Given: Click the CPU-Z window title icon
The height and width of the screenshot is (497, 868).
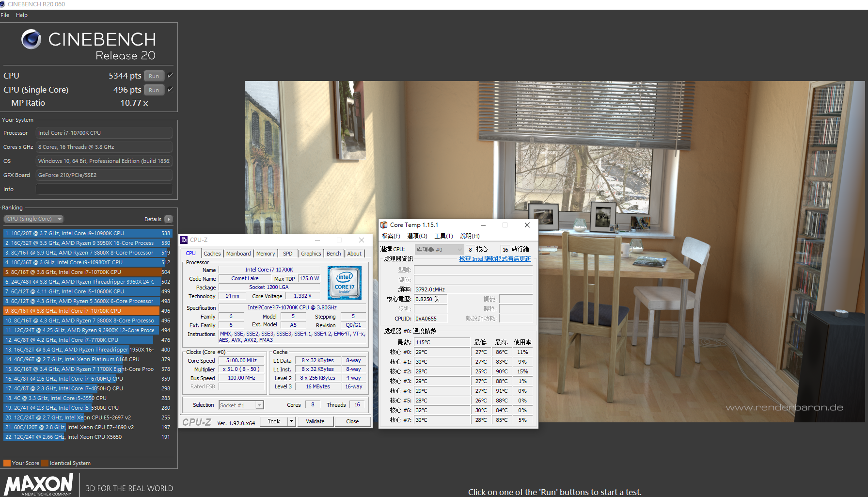Looking at the screenshot, I should [184, 240].
